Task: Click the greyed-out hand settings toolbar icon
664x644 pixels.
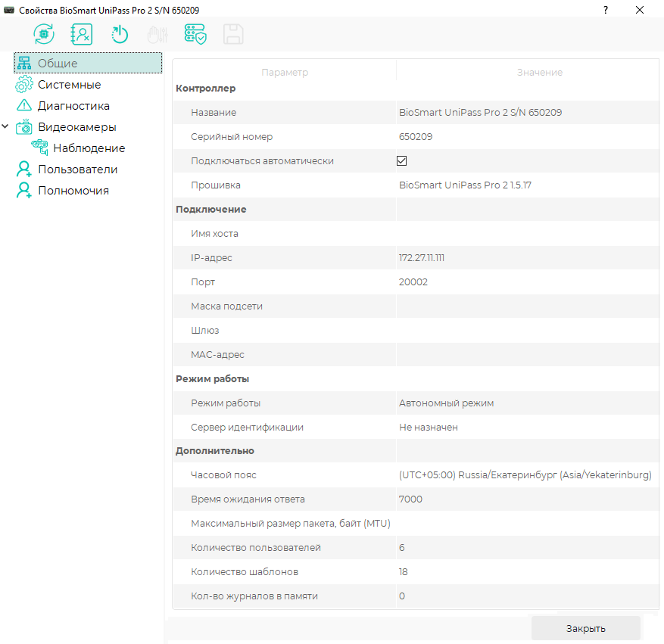Action: 157,35
